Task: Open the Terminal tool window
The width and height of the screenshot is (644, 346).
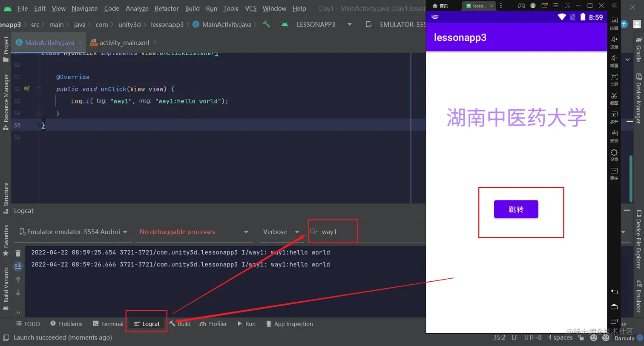Action: 108,323
